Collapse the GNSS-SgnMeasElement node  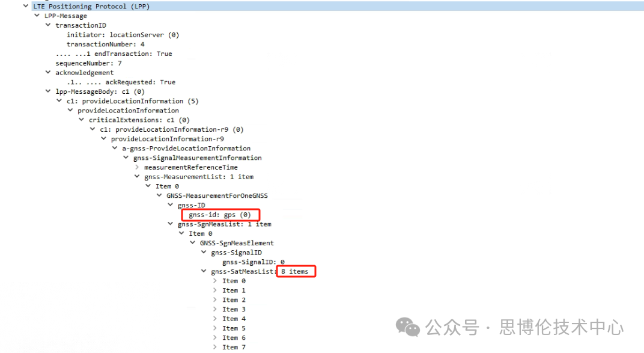pos(193,243)
